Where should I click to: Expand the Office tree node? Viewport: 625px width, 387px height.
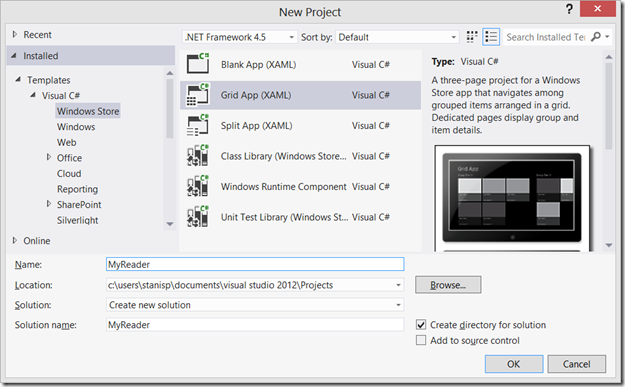pyautogui.click(x=49, y=157)
